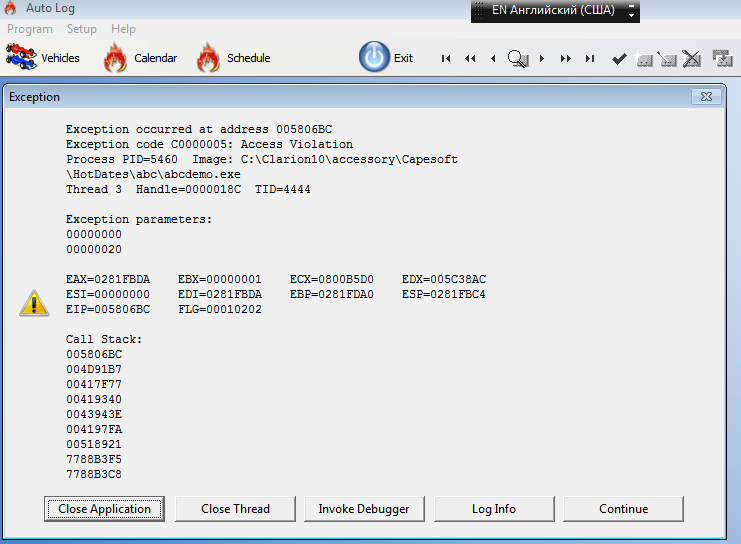The width and height of the screenshot is (741, 544).
Task: Click the Schedule flame icon
Action: [208, 58]
